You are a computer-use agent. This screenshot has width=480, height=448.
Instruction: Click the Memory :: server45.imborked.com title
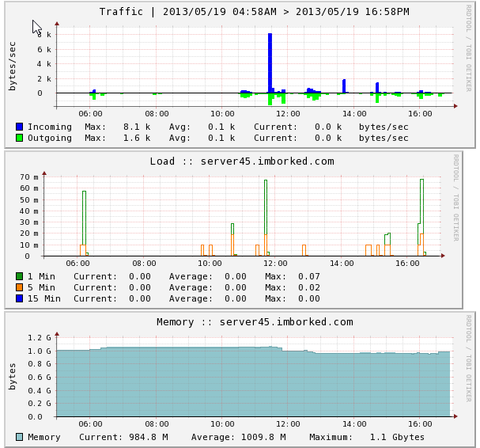pos(255,322)
